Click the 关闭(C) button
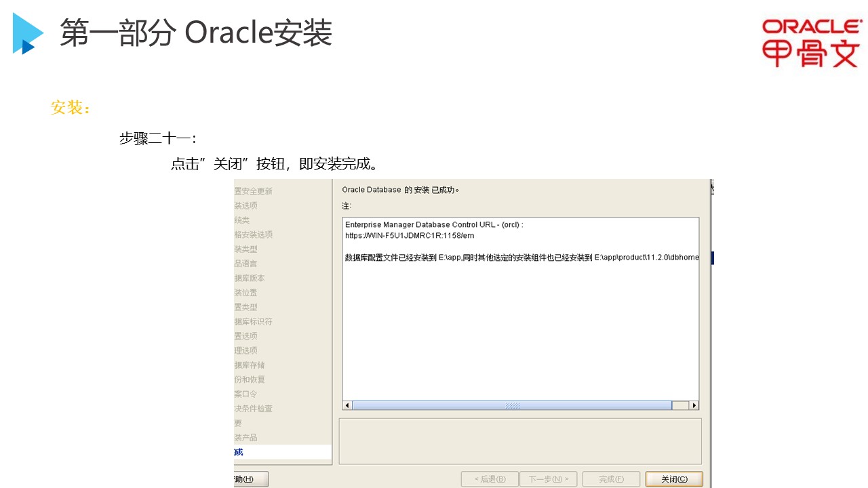Image resolution: width=868 pixels, height=488 pixels. [x=674, y=479]
